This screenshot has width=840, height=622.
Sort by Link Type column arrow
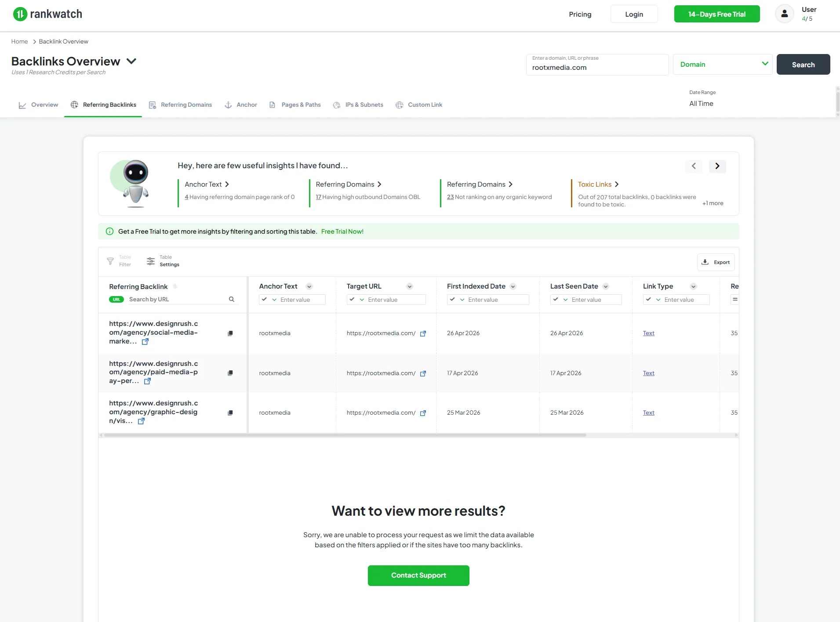694,286
